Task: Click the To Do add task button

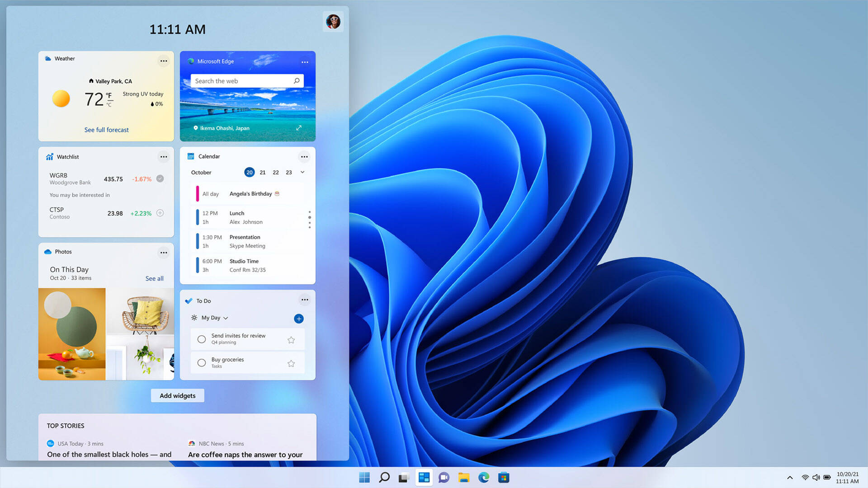Action: [x=298, y=318]
